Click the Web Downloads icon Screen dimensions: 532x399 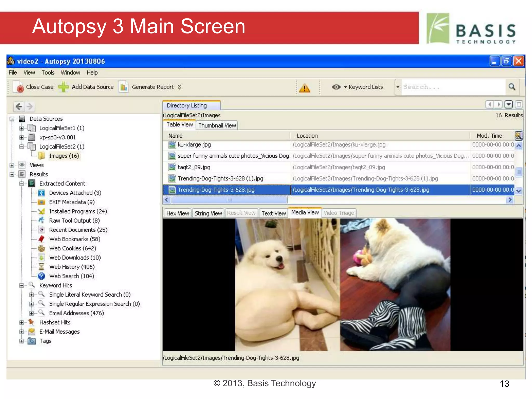pyautogui.click(x=42, y=258)
